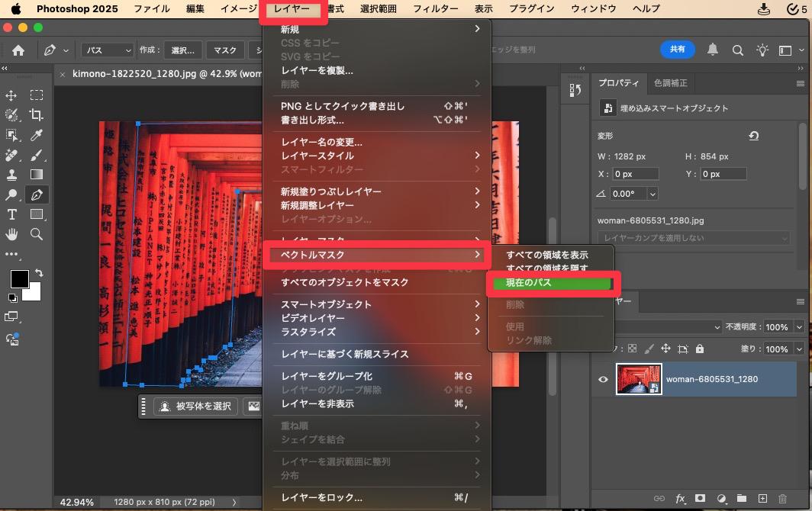Create a new layer with plus icon

tap(762, 498)
